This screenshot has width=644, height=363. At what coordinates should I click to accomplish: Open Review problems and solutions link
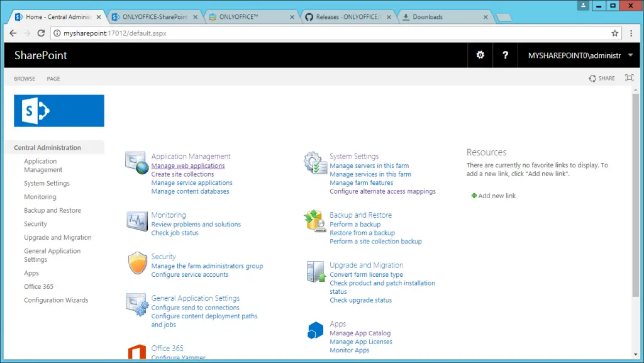pos(196,224)
